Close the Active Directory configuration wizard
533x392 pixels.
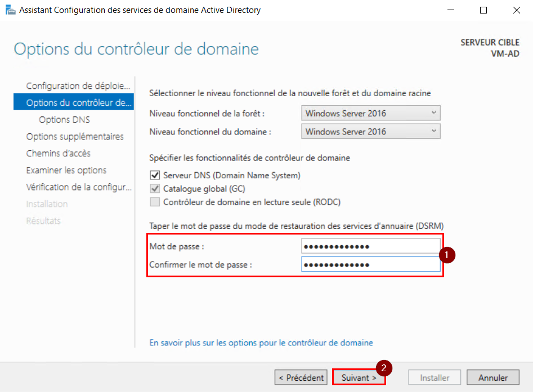click(x=516, y=10)
